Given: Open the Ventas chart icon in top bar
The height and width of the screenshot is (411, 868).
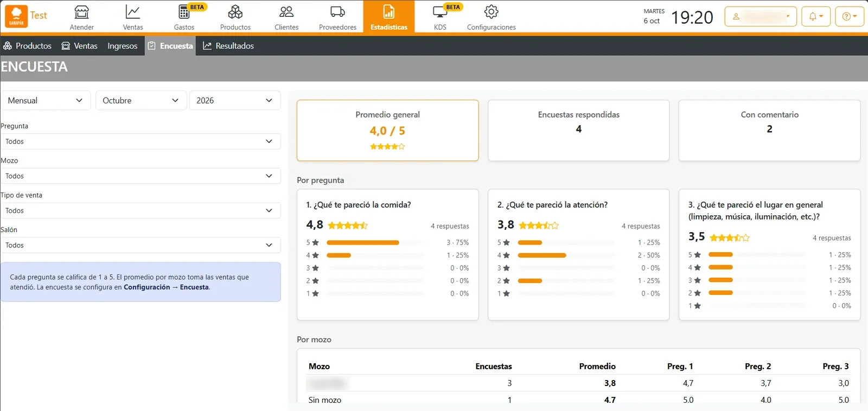Looking at the screenshot, I should (133, 12).
